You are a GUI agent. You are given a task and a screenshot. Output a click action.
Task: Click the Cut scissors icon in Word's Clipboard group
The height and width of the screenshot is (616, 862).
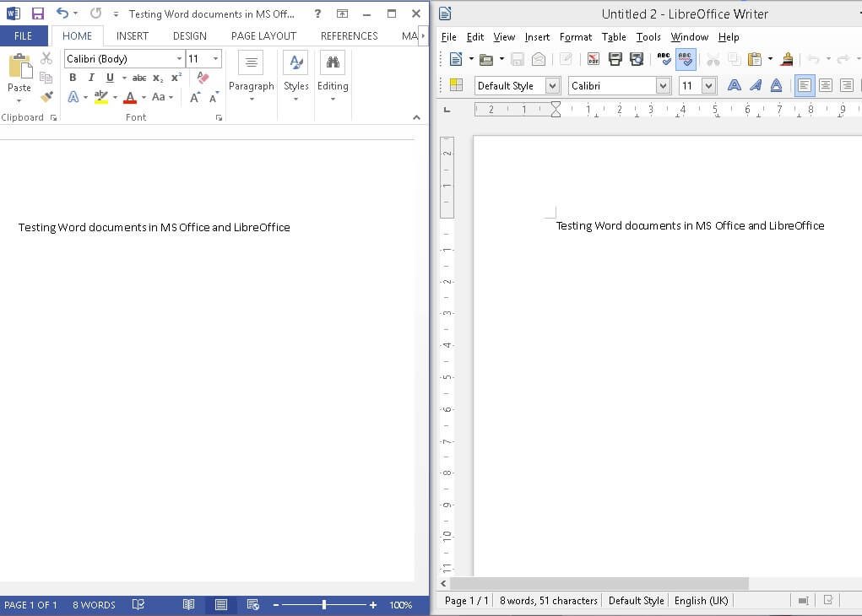[x=46, y=58]
